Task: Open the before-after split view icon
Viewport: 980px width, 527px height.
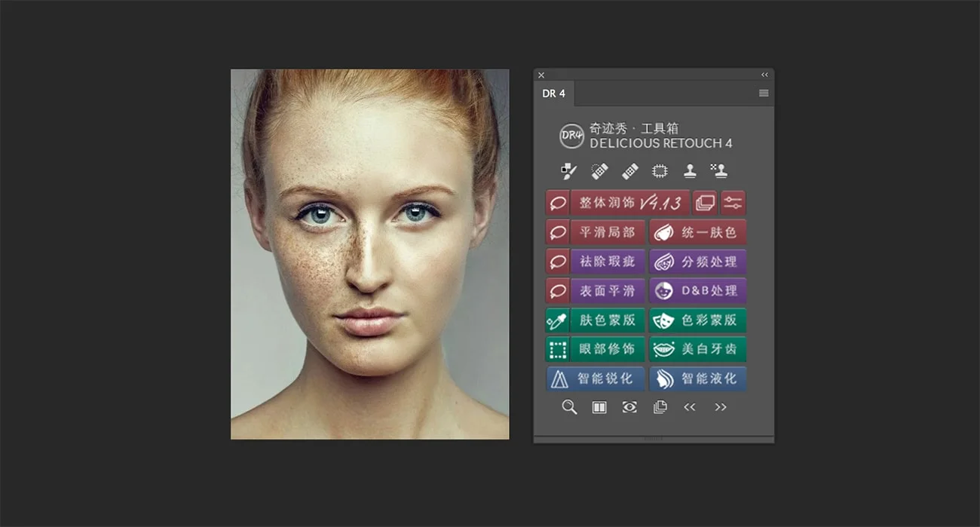Action: pos(598,407)
